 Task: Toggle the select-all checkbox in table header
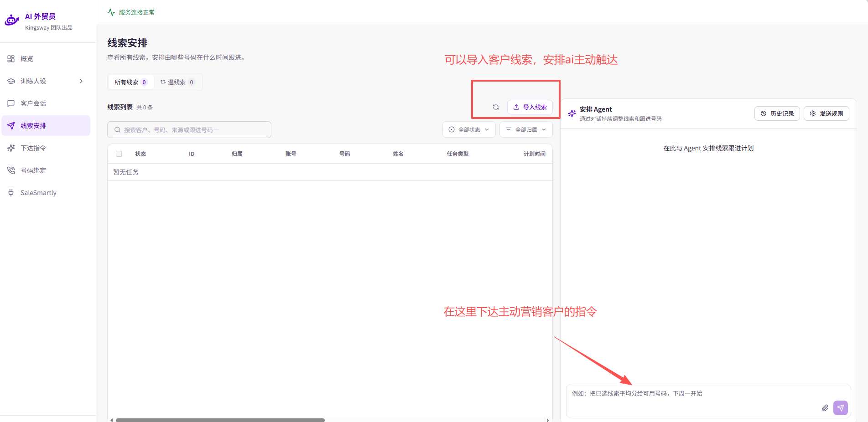point(119,154)
